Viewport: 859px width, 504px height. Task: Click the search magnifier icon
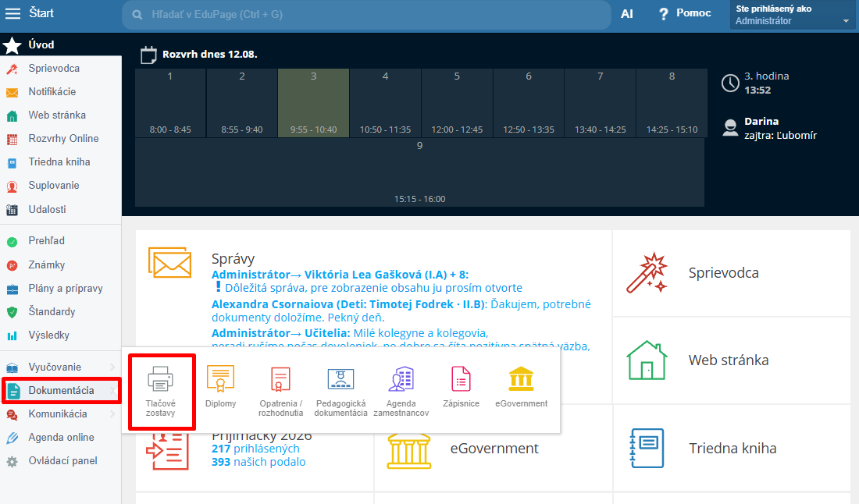(137, 15)
